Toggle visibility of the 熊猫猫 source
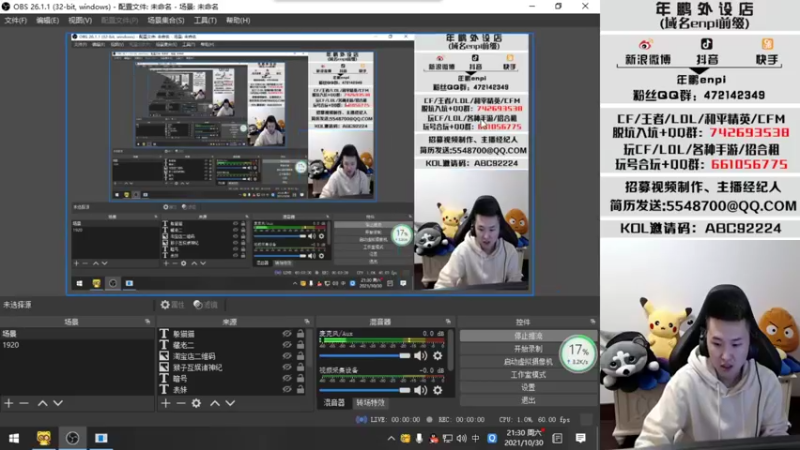This screenshot has width=800, height=450. pos(287,334)
